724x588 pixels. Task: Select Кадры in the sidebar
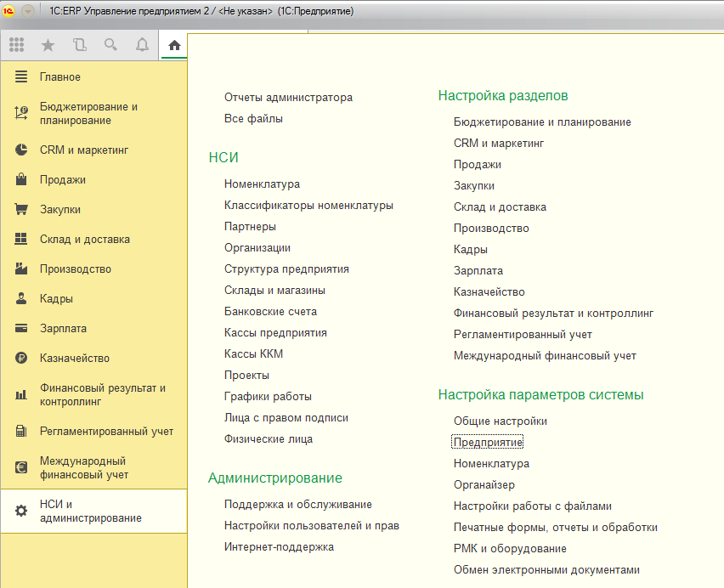pos(56,298)
